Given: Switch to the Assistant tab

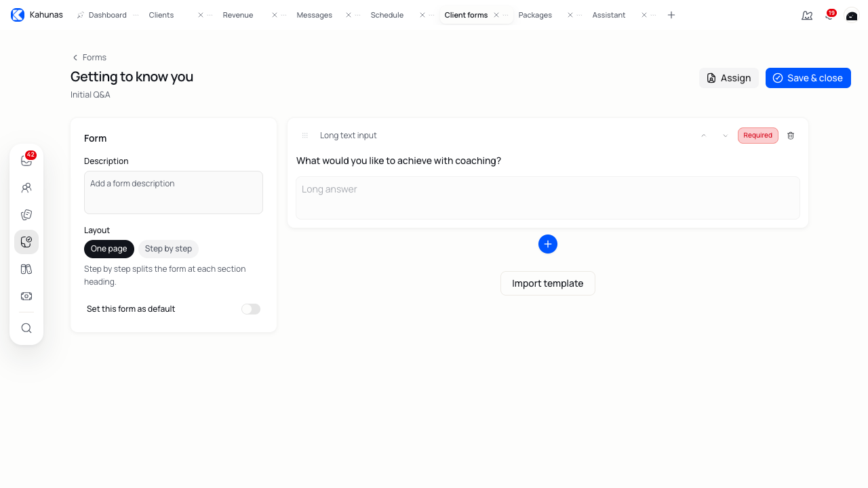Looking at the screenshot, I should 609,15.
